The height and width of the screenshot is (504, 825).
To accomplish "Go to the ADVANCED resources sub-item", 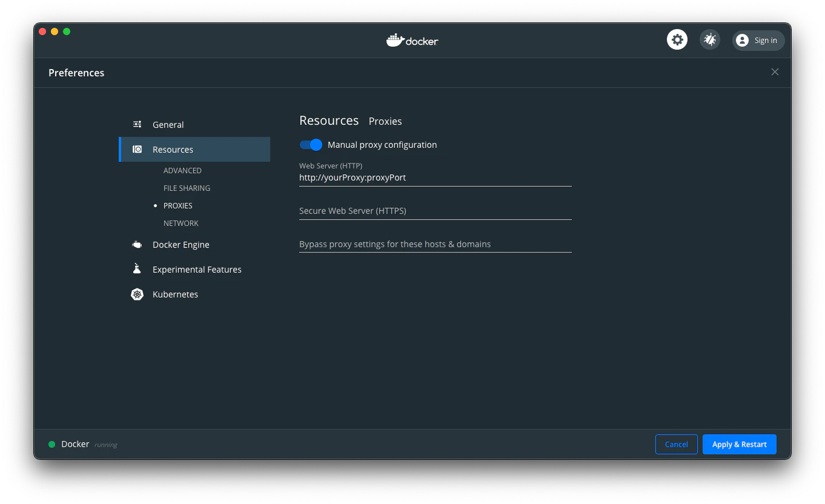I will coord(182,171).
